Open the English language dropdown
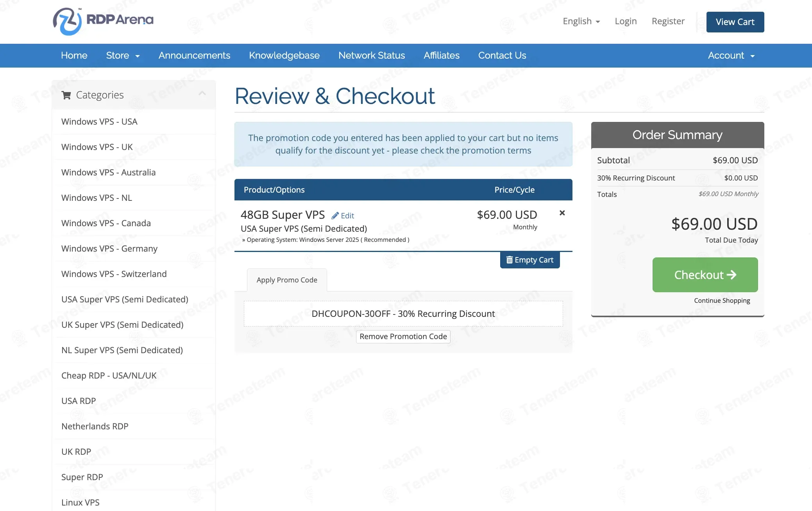The height and width of the screenshot is (511, 812). pos(581,21)
